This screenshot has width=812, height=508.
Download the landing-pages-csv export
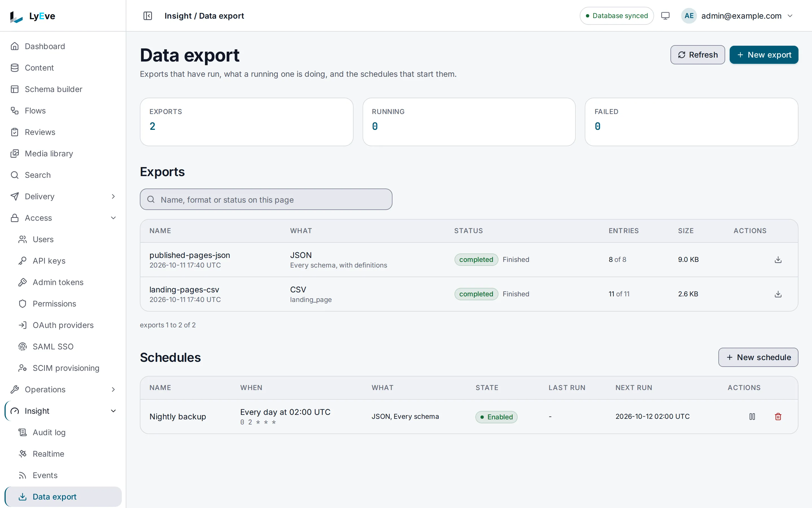coord(778,294)
